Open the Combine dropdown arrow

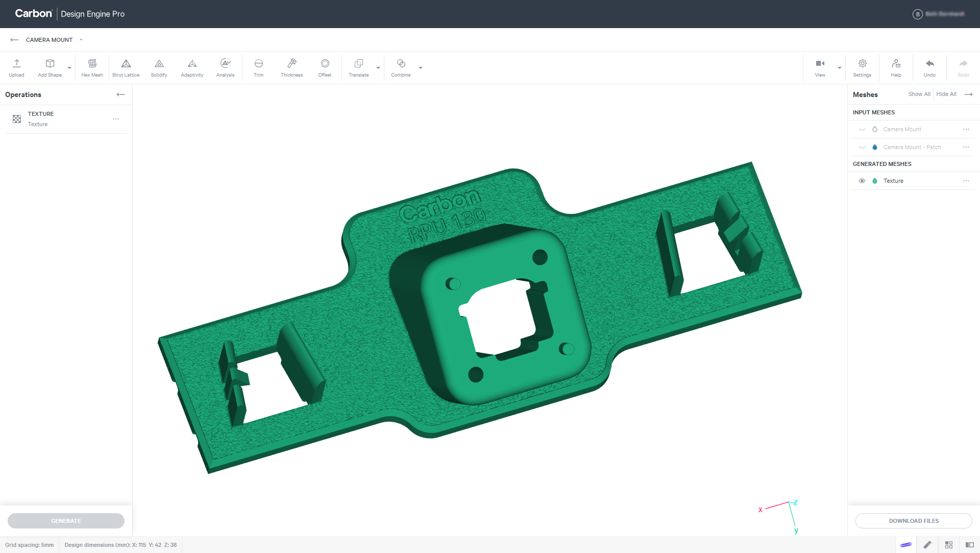421,68
